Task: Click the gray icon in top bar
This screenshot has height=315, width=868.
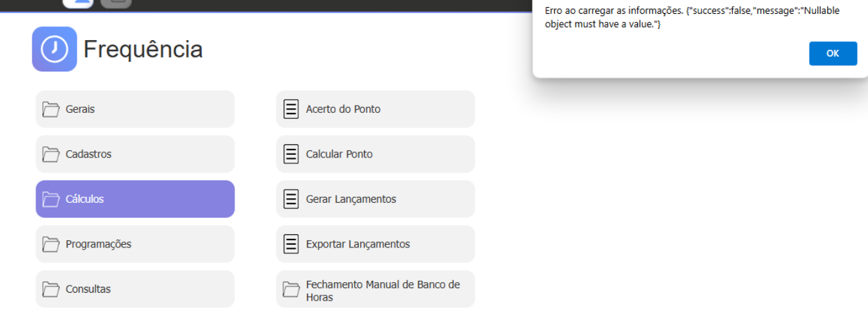Action: (x=116, y=3)
